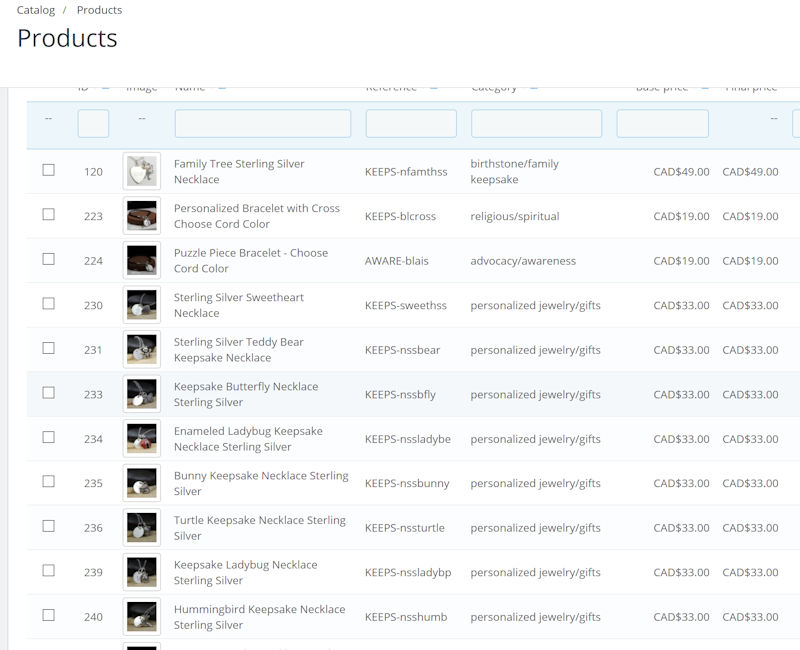The width and height of the screenshot is (800, 650).
Task: Click category birthstone/family keepsake
Action: pyautogui.click(x=515, y=171)
